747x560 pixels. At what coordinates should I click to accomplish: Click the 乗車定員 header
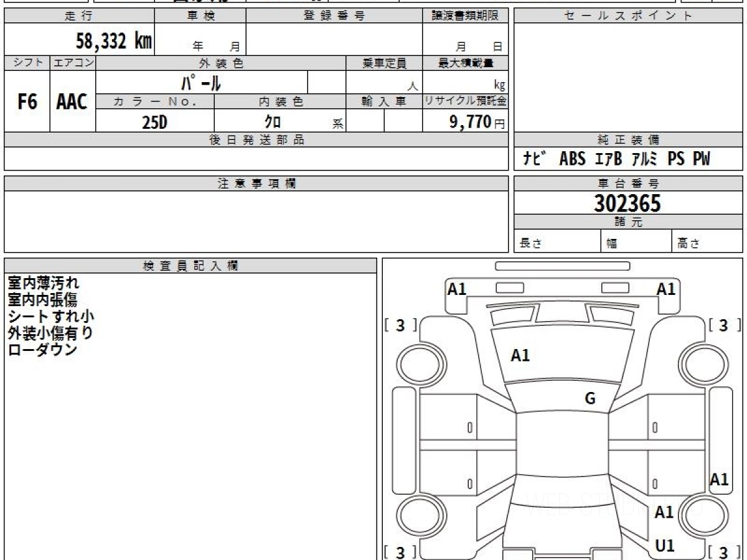[384, 63]
